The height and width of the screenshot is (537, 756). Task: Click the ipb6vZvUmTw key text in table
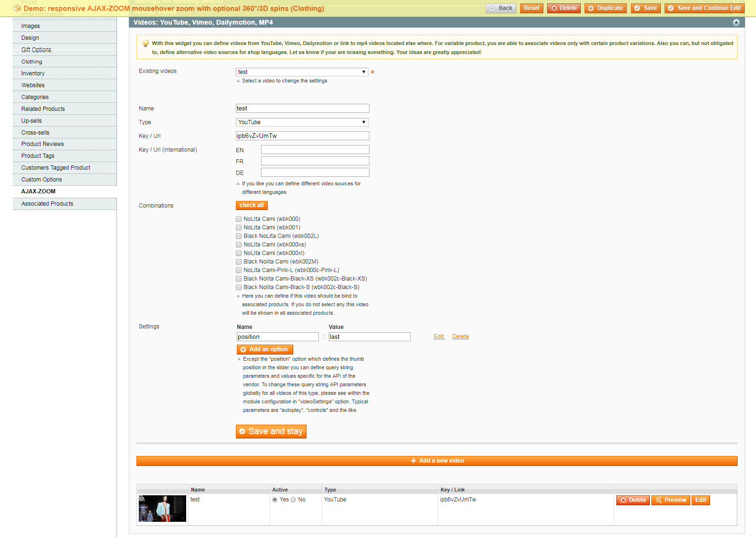click(x=458, y=500)
